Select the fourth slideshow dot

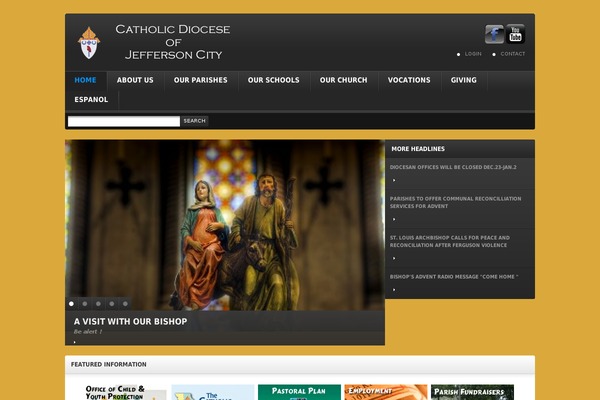pyautogui.click(x=112, y=304)
